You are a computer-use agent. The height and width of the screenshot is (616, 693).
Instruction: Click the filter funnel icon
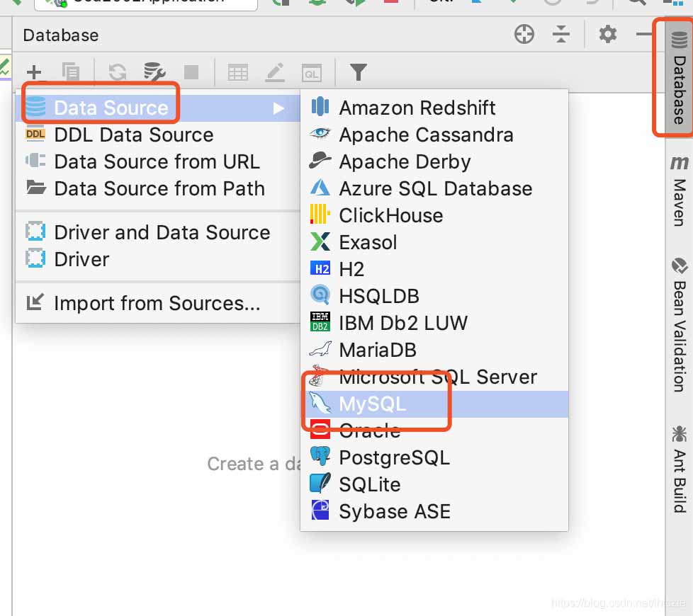pyautogui.click(x=359, y=72)
